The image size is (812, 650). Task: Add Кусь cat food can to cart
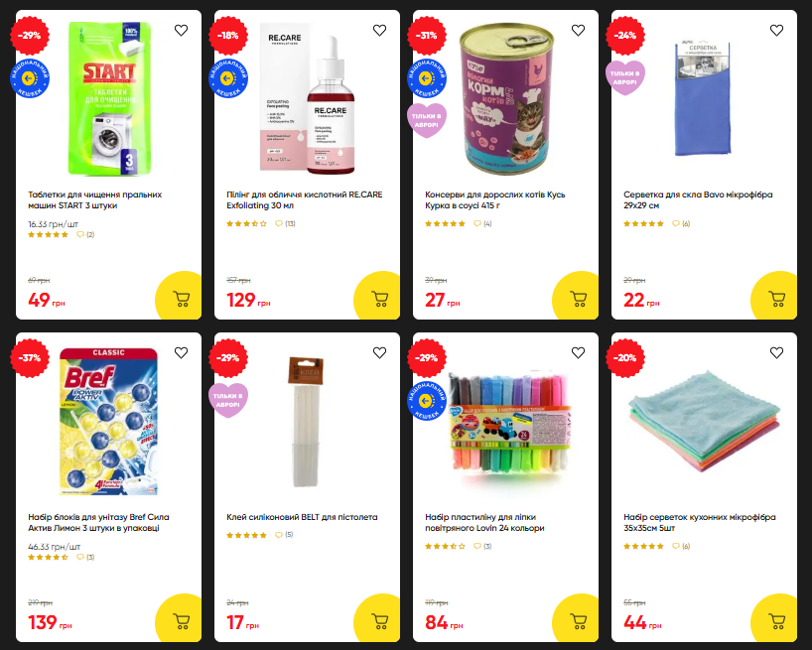(577, 297)
